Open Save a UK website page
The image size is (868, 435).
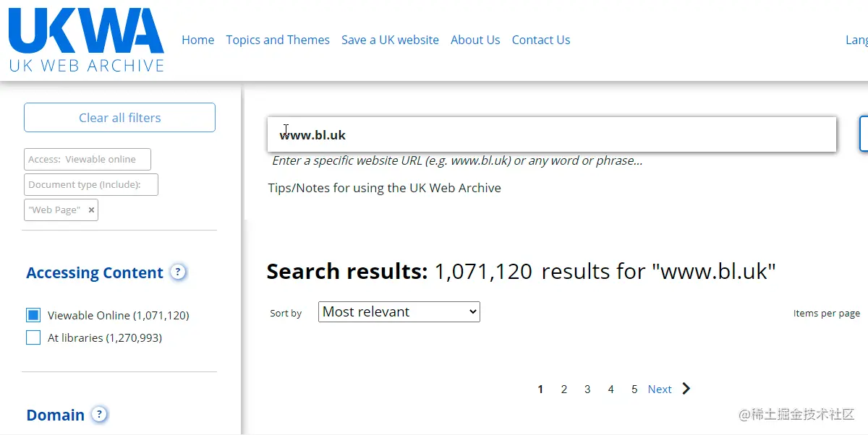coord(390,40)
